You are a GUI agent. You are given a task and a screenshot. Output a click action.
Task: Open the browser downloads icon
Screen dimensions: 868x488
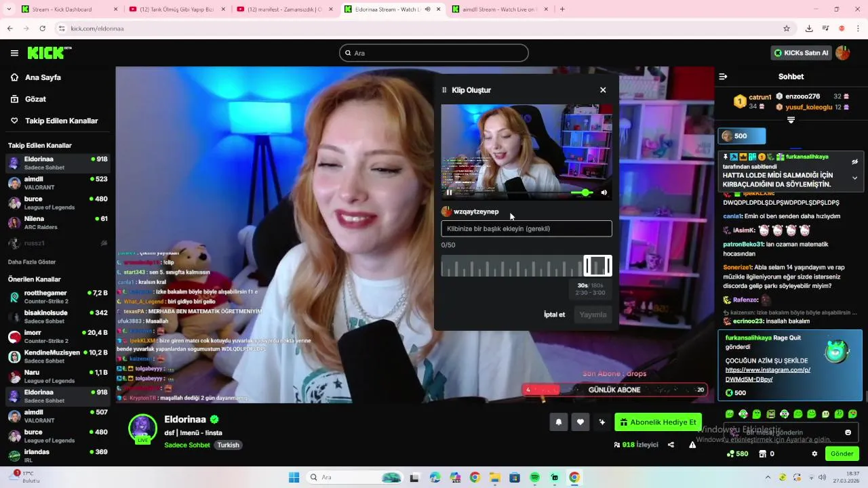[x=809, y=28]
